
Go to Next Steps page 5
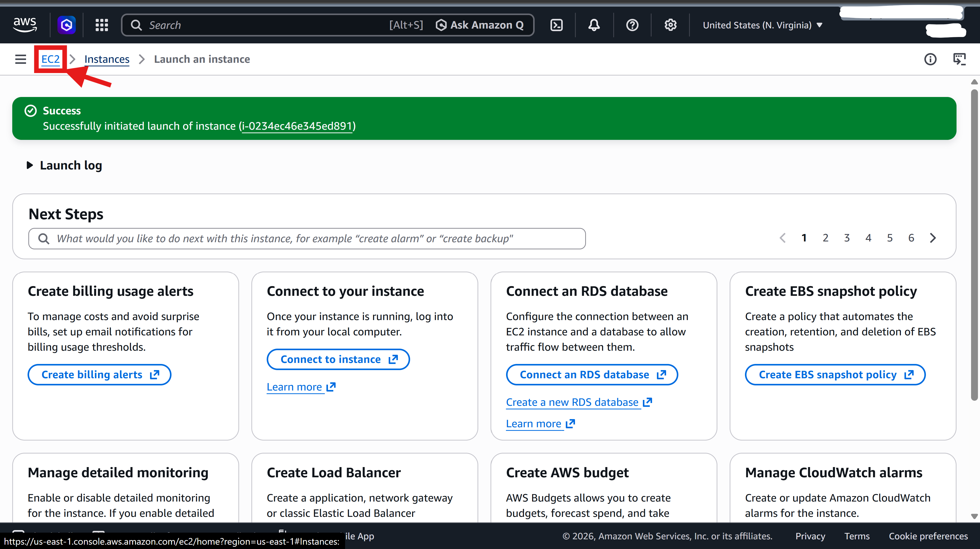(890, 238)
